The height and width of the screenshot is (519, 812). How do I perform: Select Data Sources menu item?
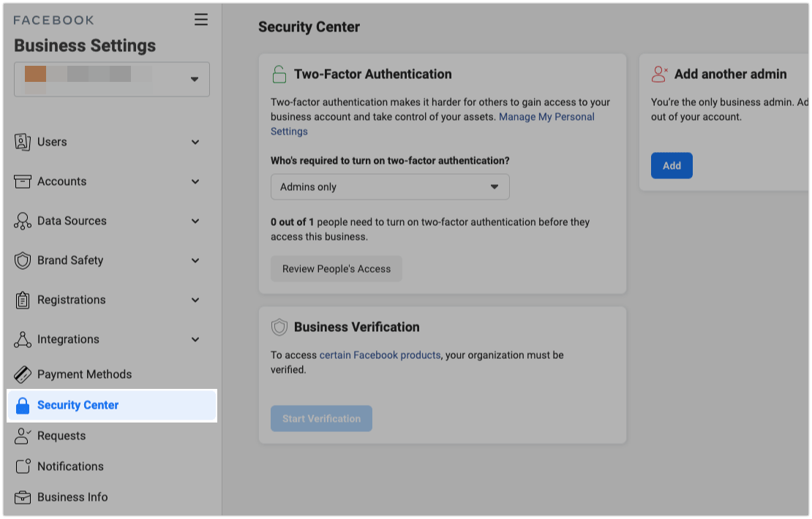click(x=72, y=221)
